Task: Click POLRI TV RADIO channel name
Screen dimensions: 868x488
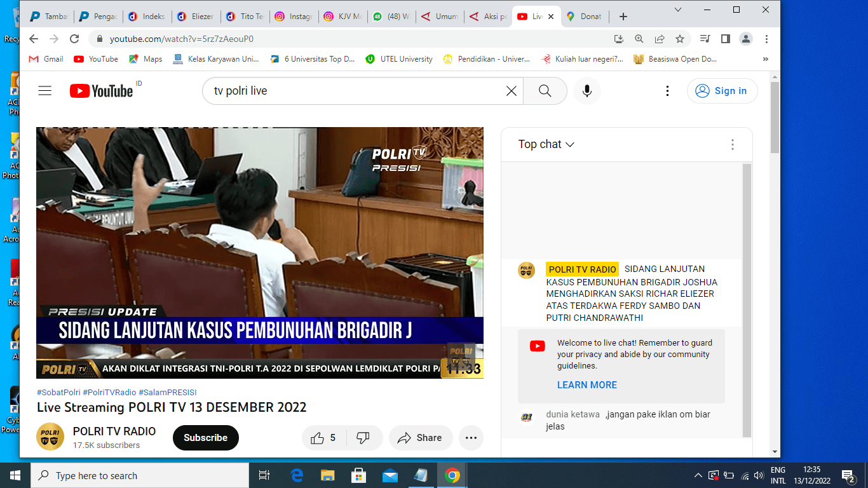Action: [x=114, y=431]
